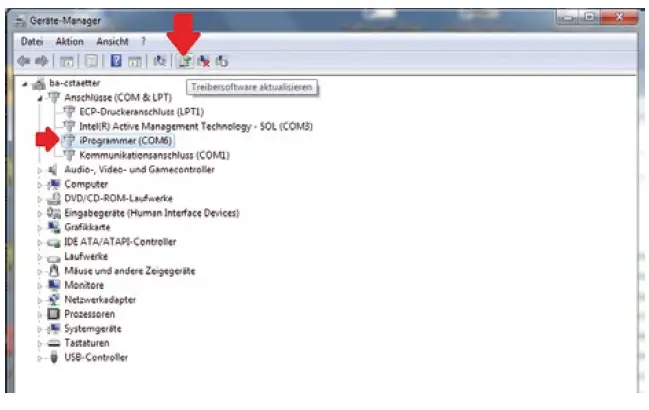This screenshot has width=649, height=410.
Task: Expand Eingabegeräte (Human Interface Devices)
Action: [x=40, y=213]
